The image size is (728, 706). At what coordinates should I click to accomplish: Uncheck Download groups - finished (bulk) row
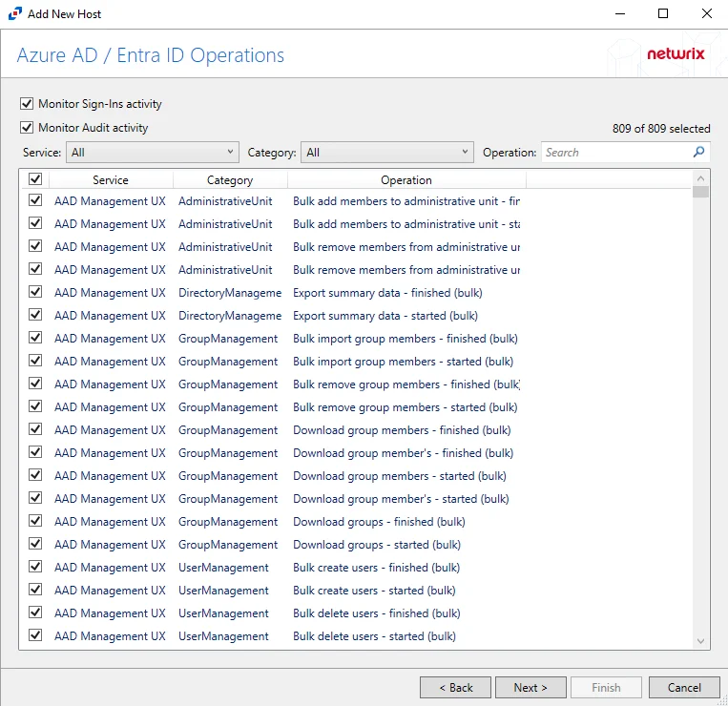[x=35, y=521]
